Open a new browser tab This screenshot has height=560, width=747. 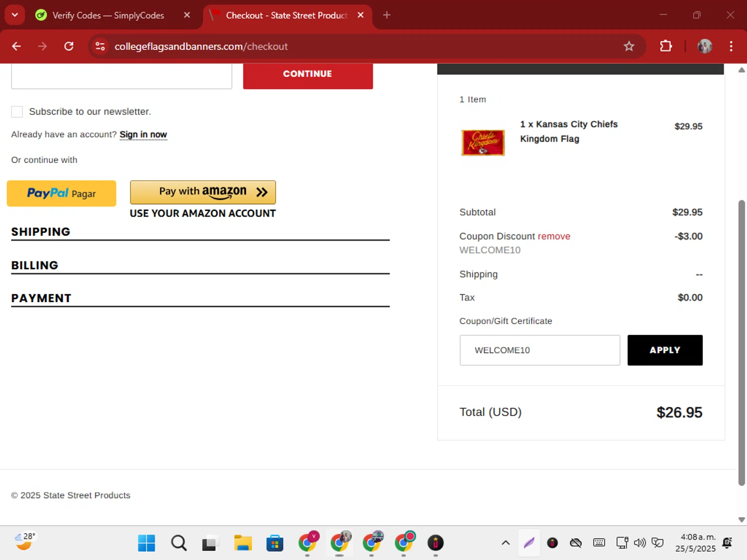point(387,15)
